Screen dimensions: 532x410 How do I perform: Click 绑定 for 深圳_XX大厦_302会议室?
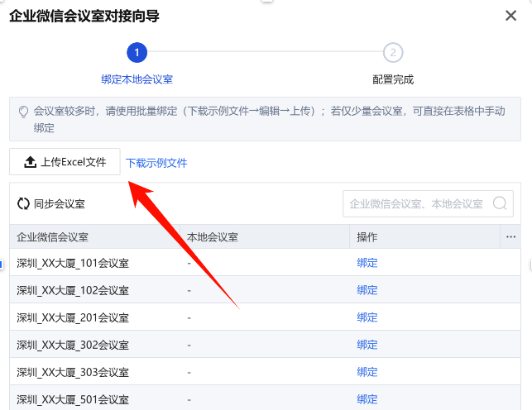(367, 345)
